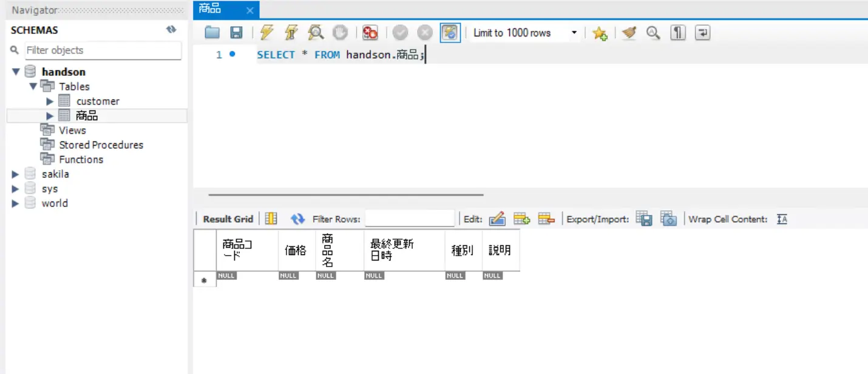Click the 商品名 column header
Screen dimensions: 868x374
click(x=340, y=250)
